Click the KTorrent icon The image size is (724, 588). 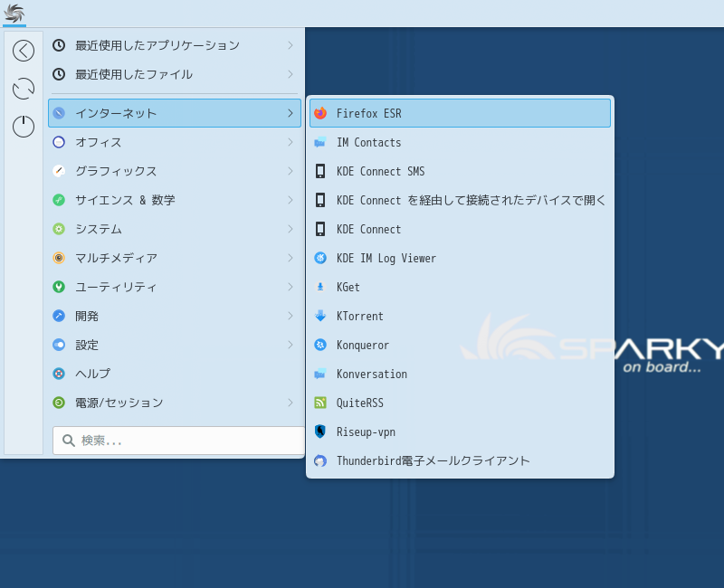tap(320, 316)
